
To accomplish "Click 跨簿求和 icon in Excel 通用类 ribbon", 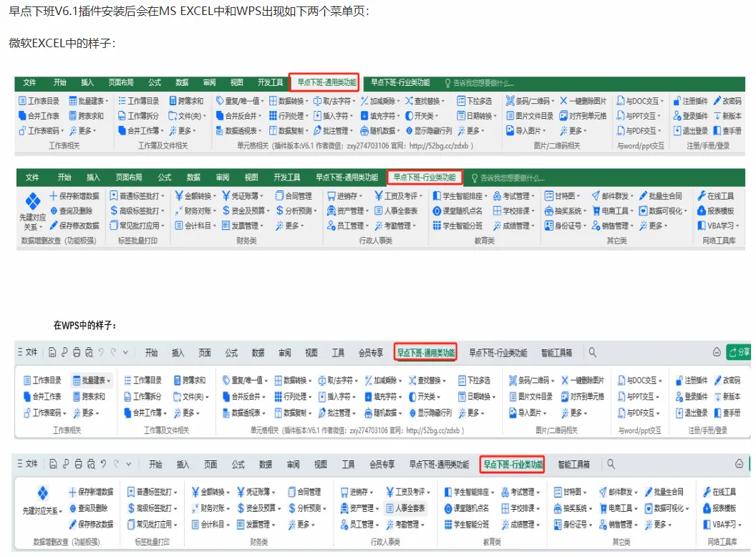I will tap(173, 101).
